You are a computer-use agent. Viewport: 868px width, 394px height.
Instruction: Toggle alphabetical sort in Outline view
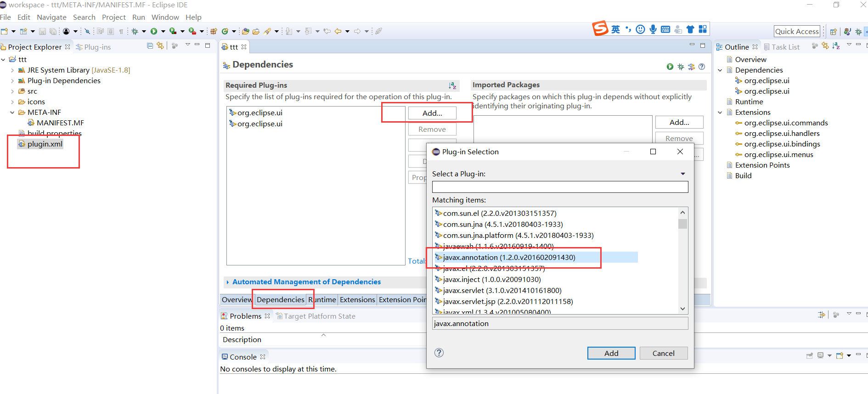click(x=836, y=45)
